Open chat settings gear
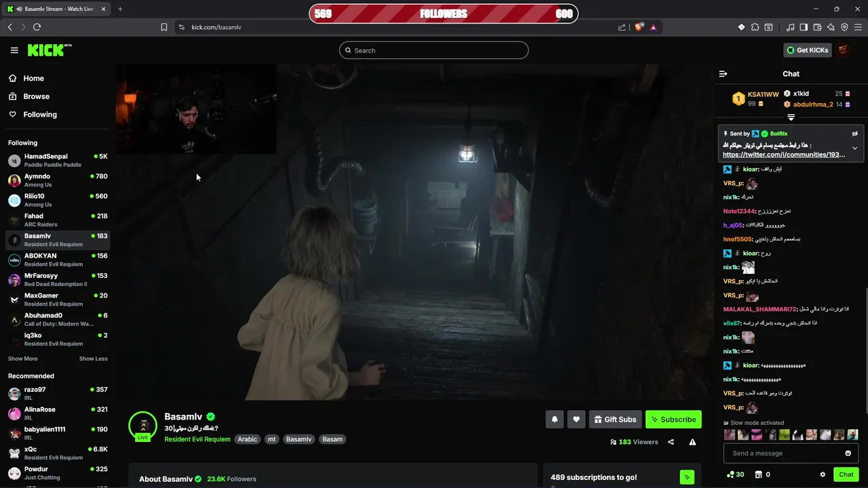Viewport: 868px width, 488px height. click(x=823, y=474)
